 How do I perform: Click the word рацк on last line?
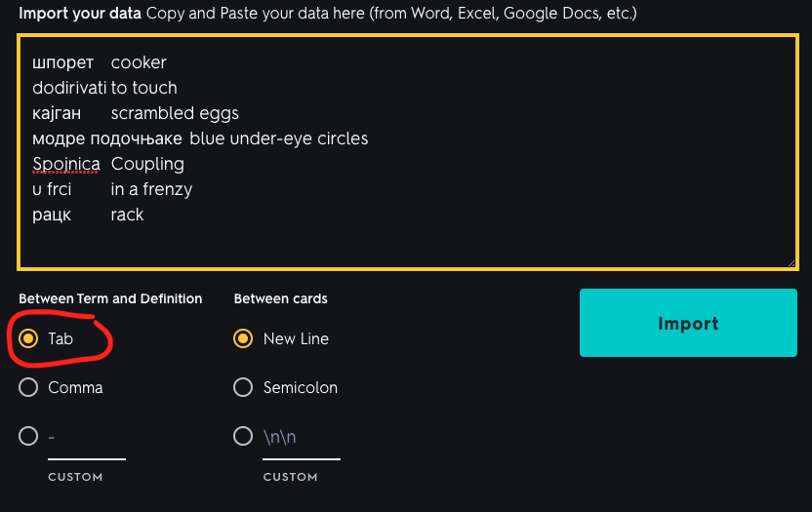52,215
